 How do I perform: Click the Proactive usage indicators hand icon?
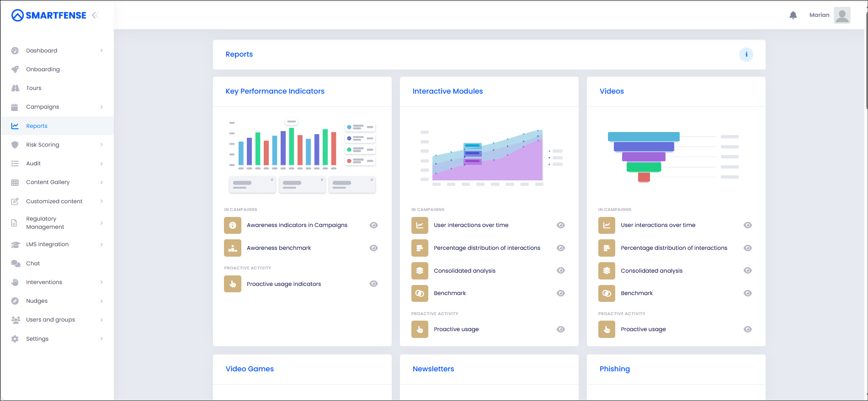[233, 284]
